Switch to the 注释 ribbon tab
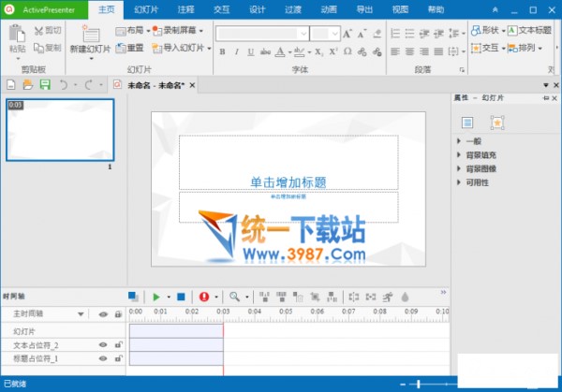Image resolution: width=562 pixels, height=392 pixels. coord(185,9)
